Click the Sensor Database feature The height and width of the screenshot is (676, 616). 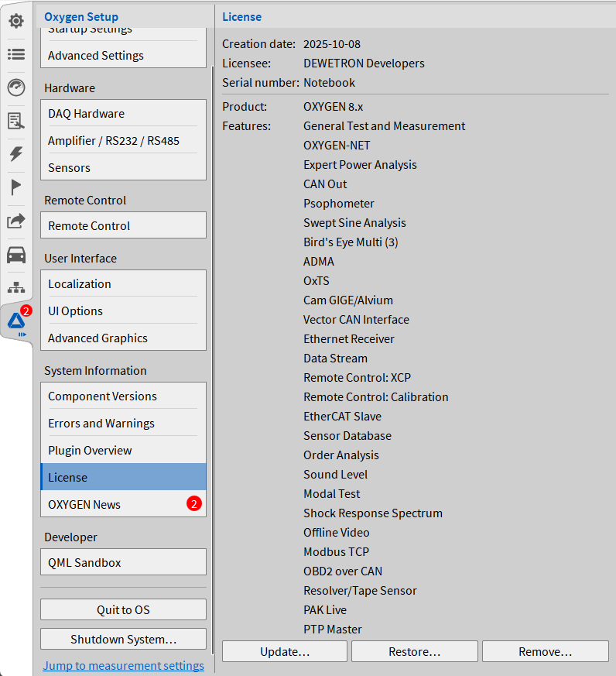tap(347, 436)
